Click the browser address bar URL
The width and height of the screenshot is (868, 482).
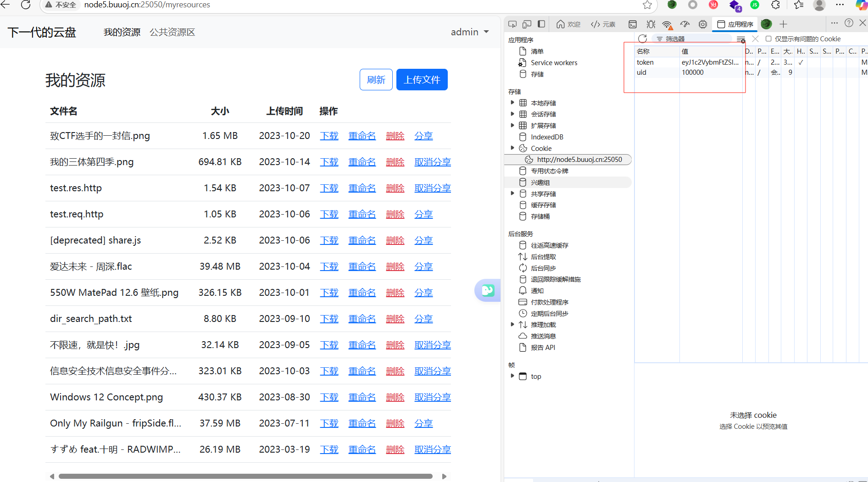[x=147, y=5]
